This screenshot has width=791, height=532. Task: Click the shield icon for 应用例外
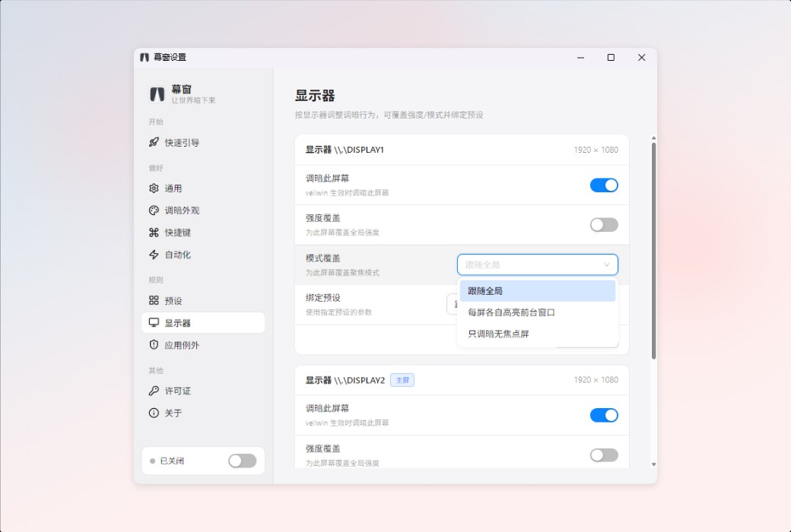pos(154,345)
